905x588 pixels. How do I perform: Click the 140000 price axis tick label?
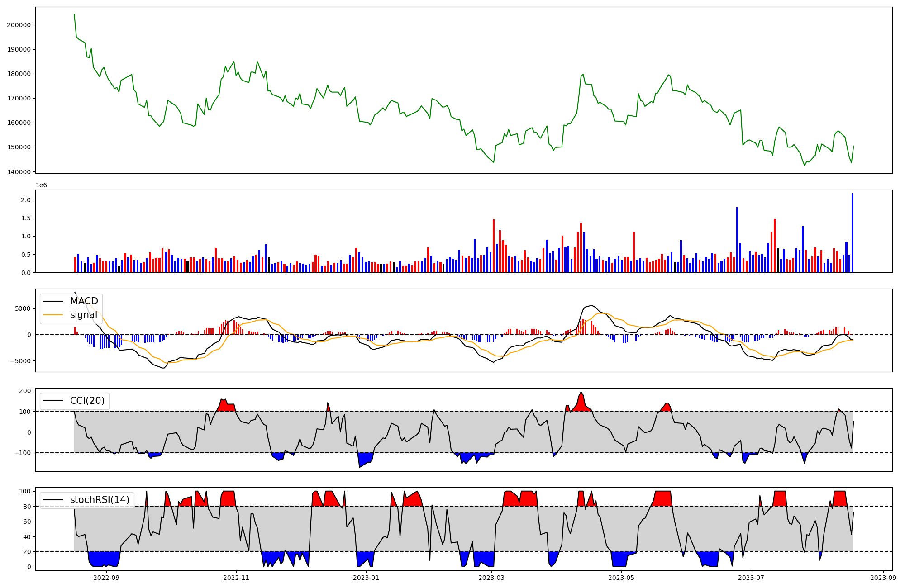[19, 172]
